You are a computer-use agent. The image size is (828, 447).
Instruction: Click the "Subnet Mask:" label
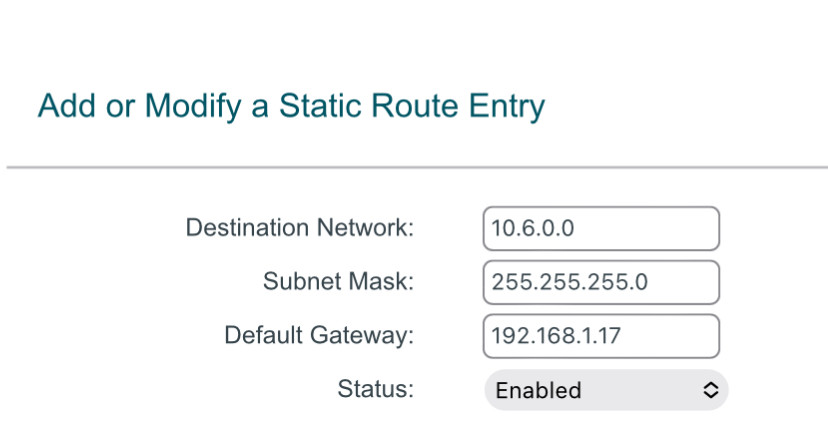tap(338, 282)
